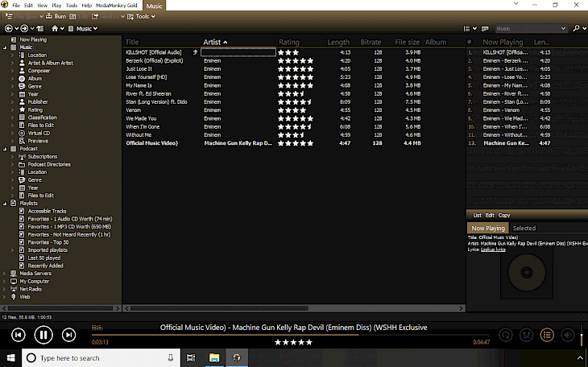Click the Artist edit field for KILLSHOT
Image resolution: width=588 pixels, height=367 pixels.
(x=238, y=52)
